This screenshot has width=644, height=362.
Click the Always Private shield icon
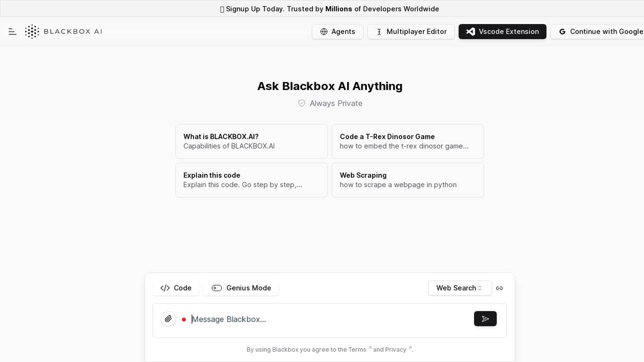click(x=302, y=103)
